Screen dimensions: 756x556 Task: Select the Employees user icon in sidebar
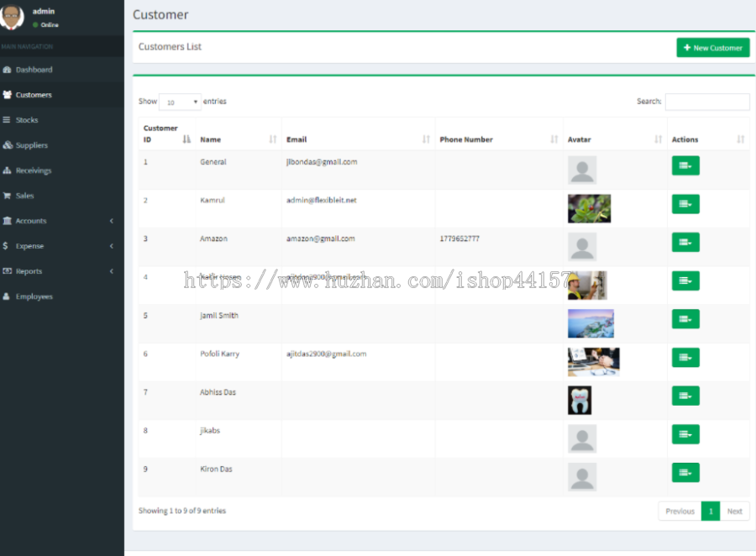point(6,296)
